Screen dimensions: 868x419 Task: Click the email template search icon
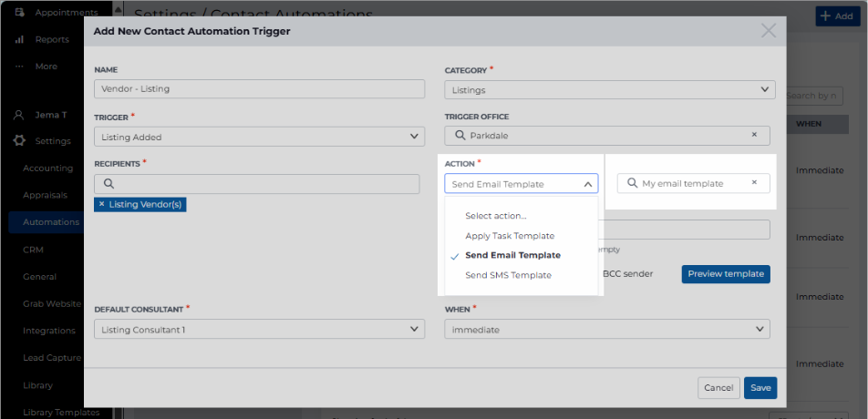(x=632, y=183)
